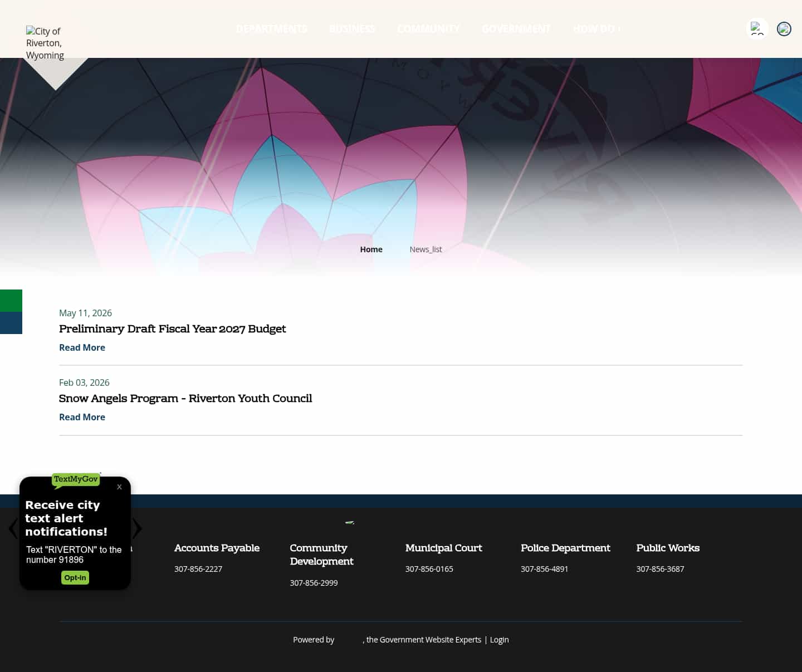This screenshot has height=672, width=802.
Task: Select the blue side tab on left edge
Action: pos(11,323)
